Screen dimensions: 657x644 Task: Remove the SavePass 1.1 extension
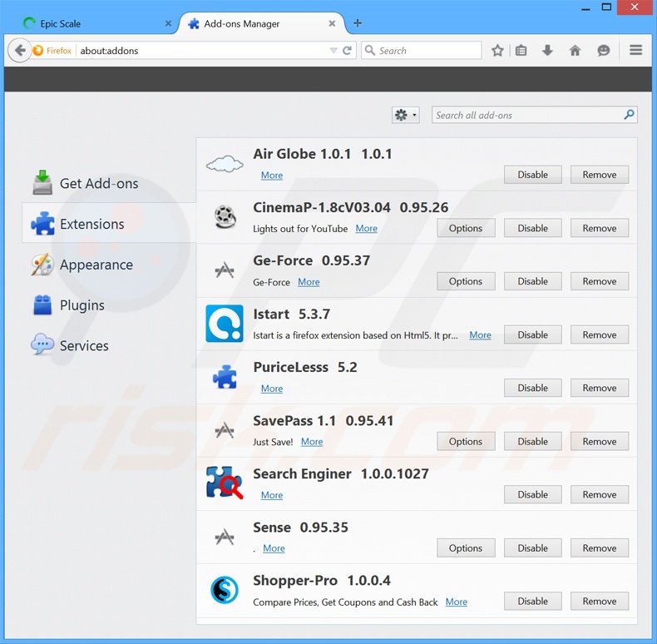599,441
